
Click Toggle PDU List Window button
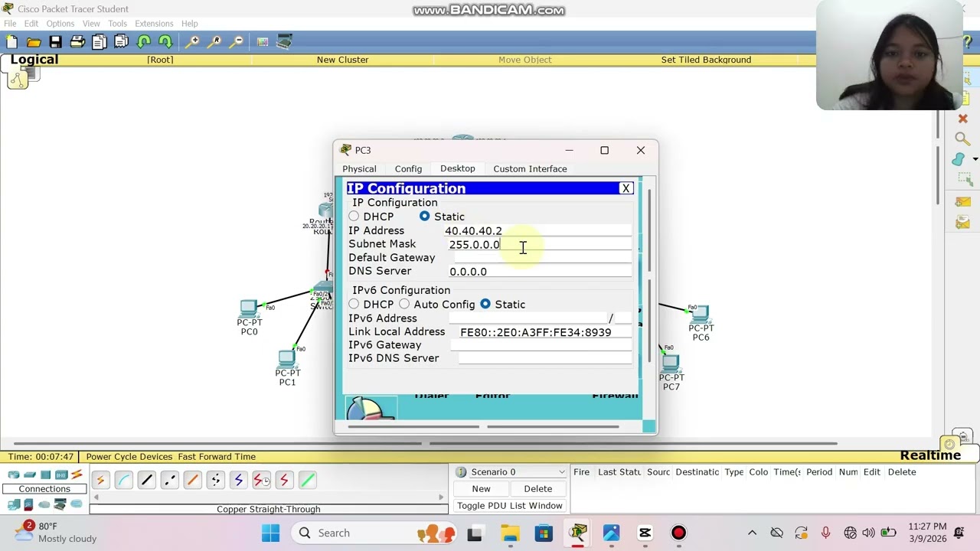(510, 506)
